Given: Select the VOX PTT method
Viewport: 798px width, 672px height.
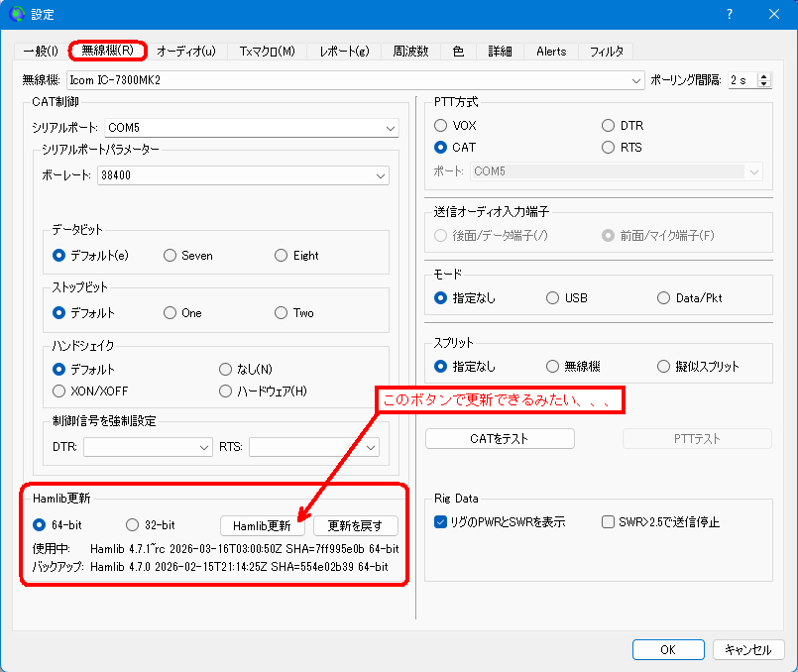Looking at the screenshot, I should (x=440, y=126).
